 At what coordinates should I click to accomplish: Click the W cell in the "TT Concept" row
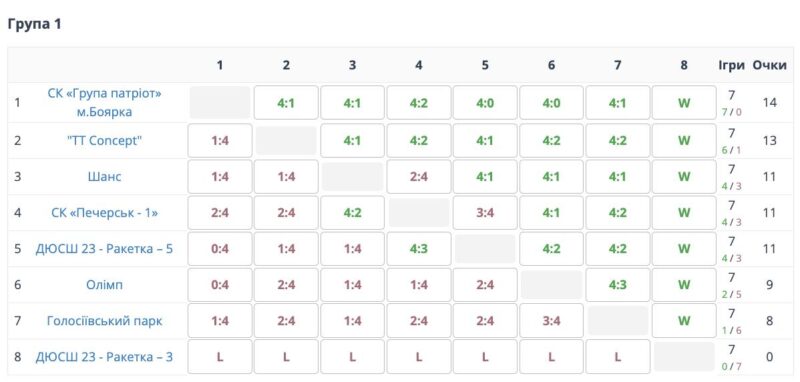(x=684, y=141)
